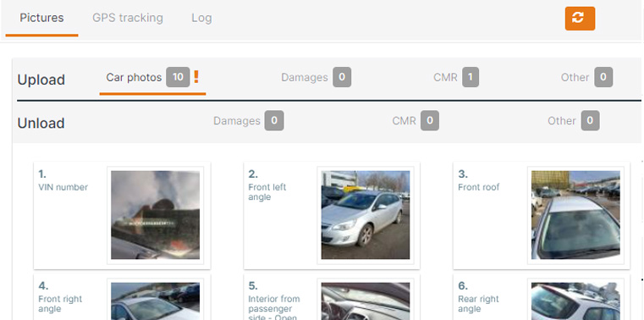Click the Upload CMR count badge 1
This screenshot has width=644, height=320.
point(471,77)
